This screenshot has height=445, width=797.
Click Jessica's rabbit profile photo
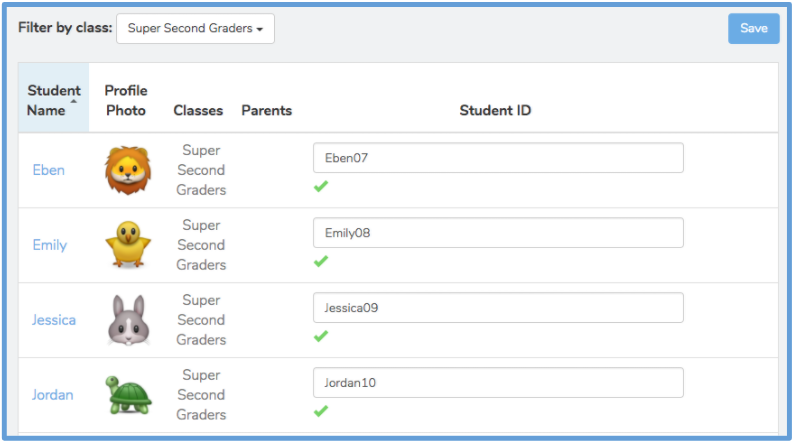pos(129,320)
